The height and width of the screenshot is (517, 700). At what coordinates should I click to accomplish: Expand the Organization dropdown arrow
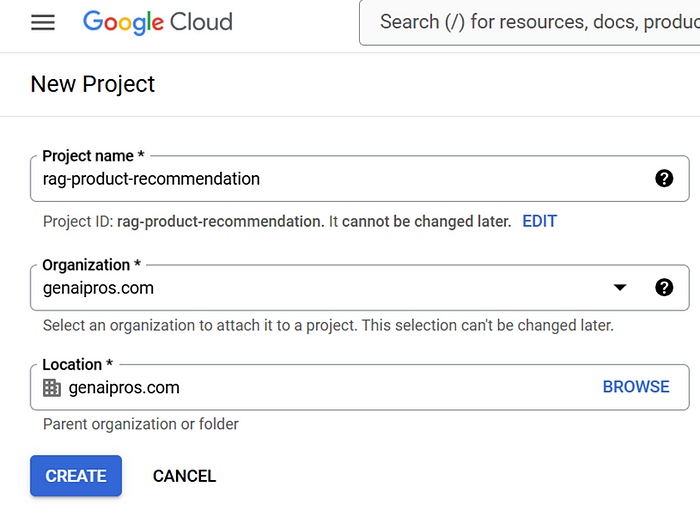(620, 288)
